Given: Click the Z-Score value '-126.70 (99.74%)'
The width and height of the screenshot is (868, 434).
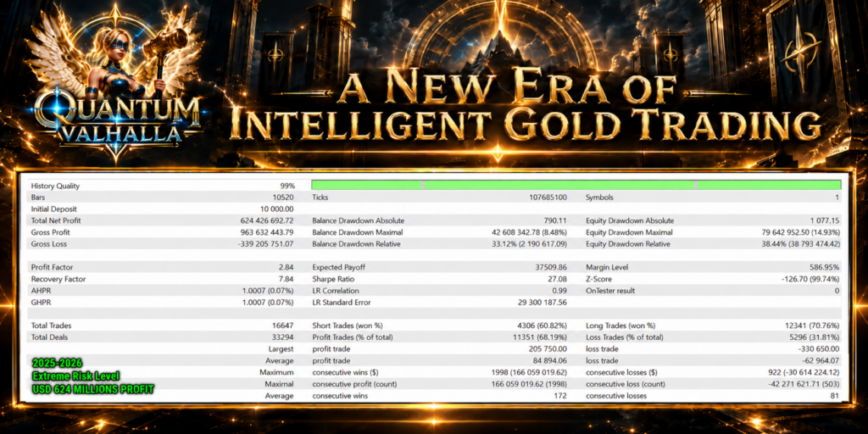Looking at the screenshot, I should (810, 279).
